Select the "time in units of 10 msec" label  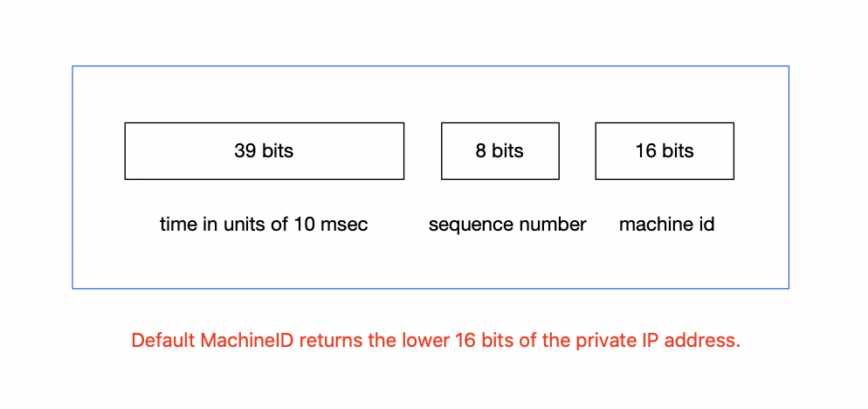[264, 225]
